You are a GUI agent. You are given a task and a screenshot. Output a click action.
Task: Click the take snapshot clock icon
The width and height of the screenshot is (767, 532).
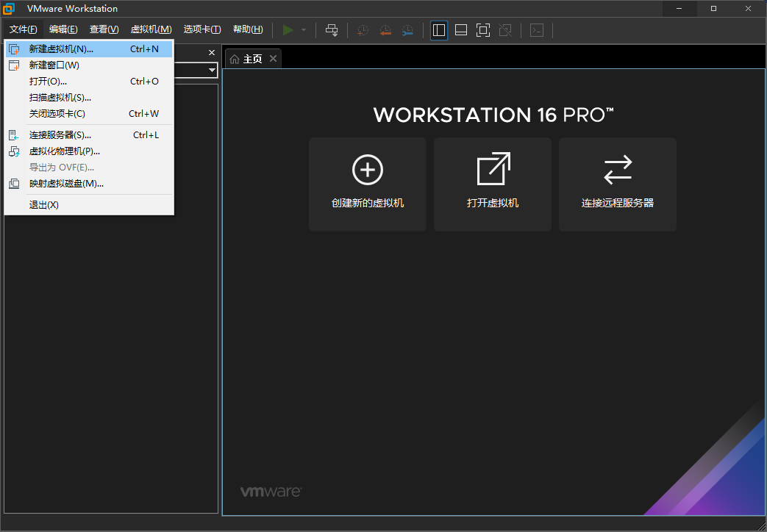[x=363, y=30]
